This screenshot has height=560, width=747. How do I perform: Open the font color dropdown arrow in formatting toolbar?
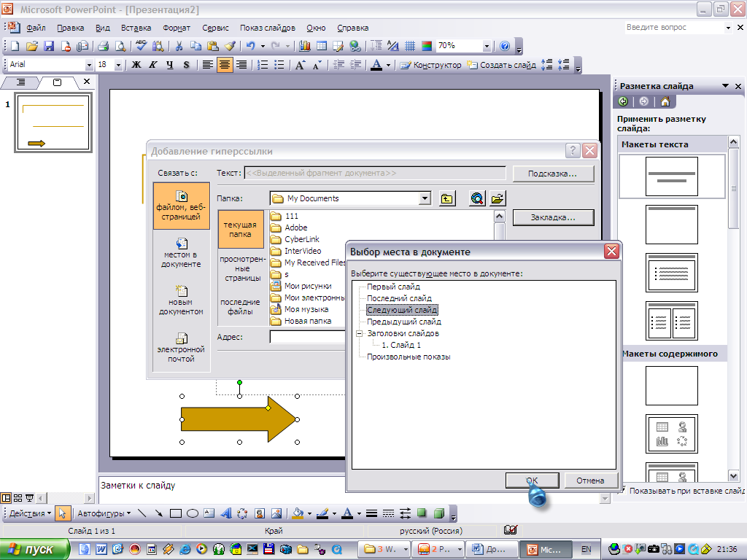point(388,65)
